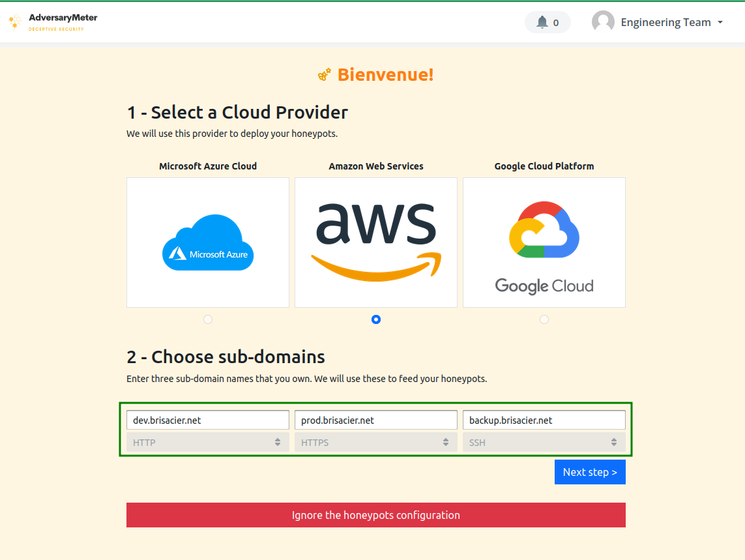Click the backup.brisacier.net input field
The height and width of the screenshot is (560, 745).
coord(544,420)
